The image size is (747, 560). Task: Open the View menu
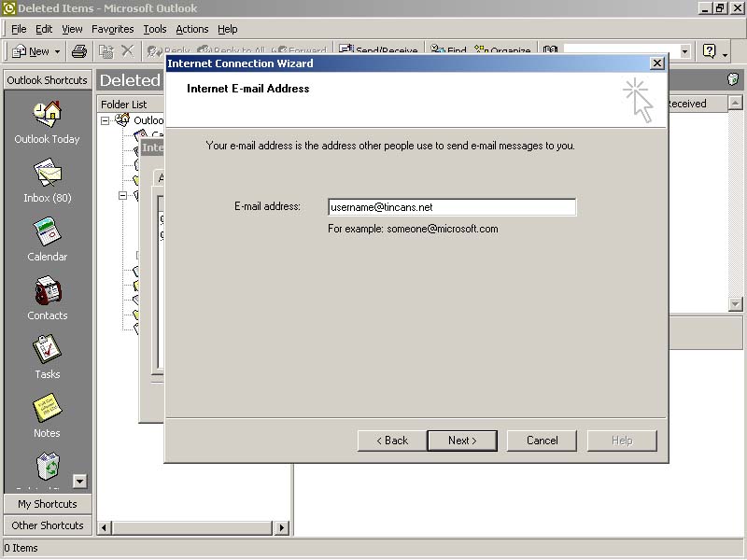(x=72, y=29)
